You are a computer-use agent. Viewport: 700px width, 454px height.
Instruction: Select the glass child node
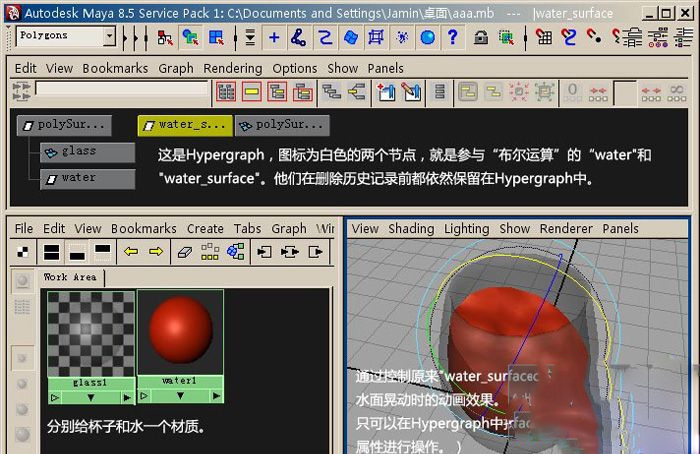(88, 152)
